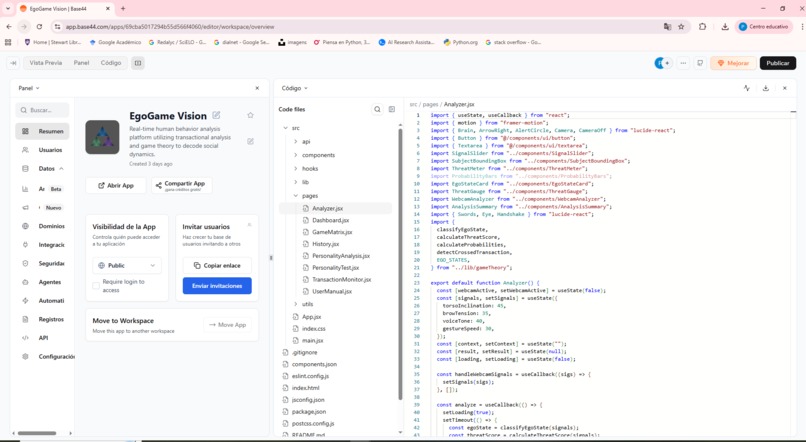This screenshot has height=442, width=806.
Task: Open Registros in the sidebar
Action: click(x=42, y=319)
